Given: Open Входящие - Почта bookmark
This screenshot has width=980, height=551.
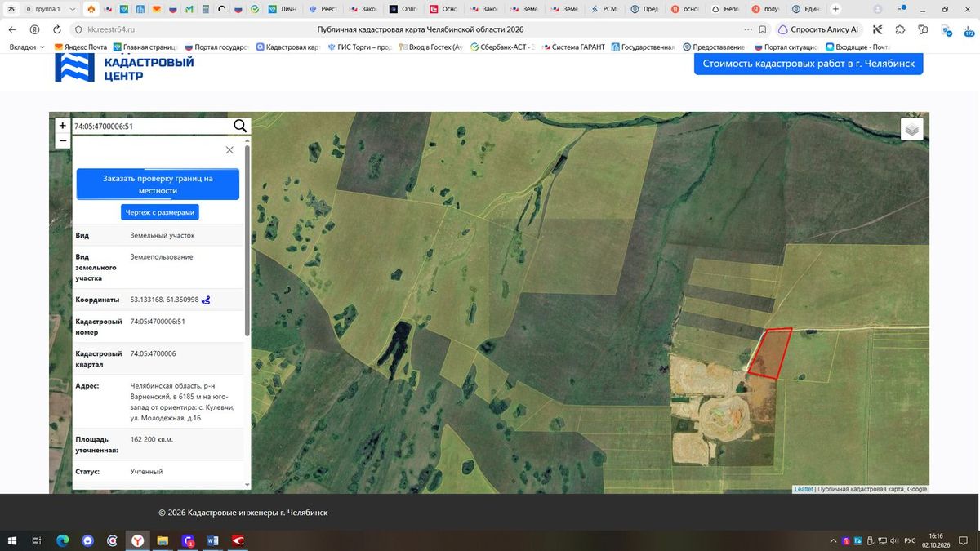Looking at the screenshot, I should coord(857,47).
